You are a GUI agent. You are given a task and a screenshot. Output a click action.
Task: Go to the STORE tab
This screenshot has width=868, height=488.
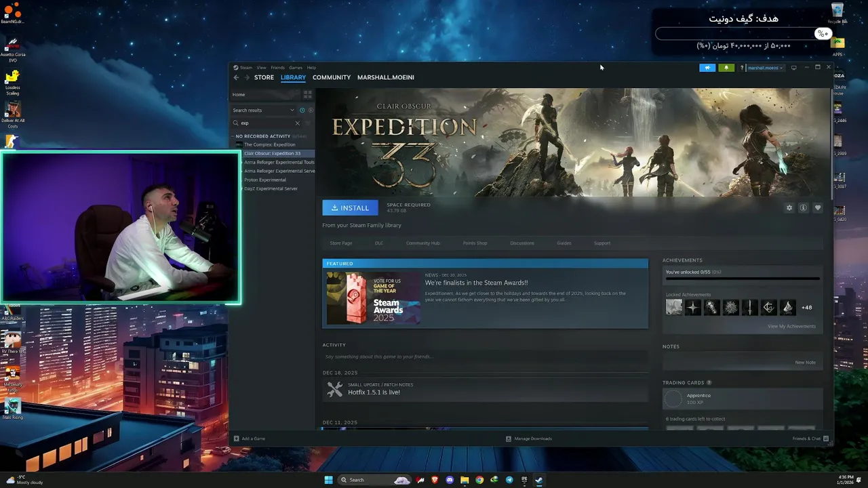click(x=264, y=77)
